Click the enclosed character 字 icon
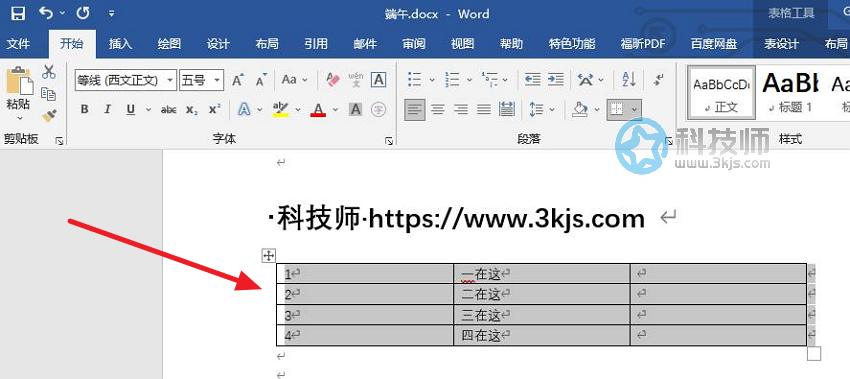The height and width of the screenshot is (379, 850). [378, 110]
